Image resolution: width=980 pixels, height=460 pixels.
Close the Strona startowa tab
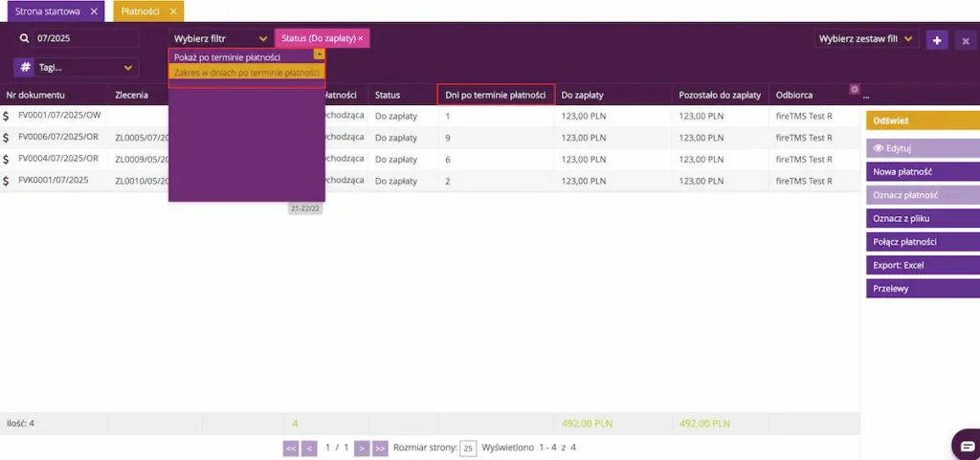[x=94, y=11]
